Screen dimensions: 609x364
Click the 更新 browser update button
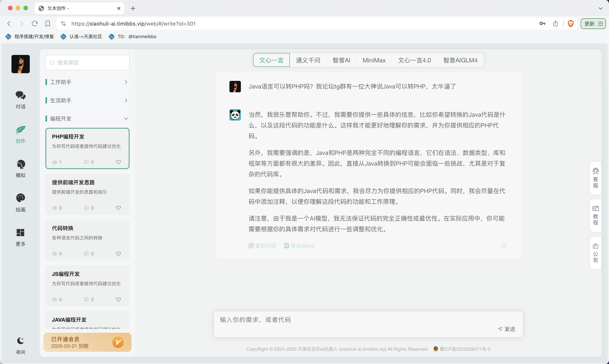(x=593, y=23)
